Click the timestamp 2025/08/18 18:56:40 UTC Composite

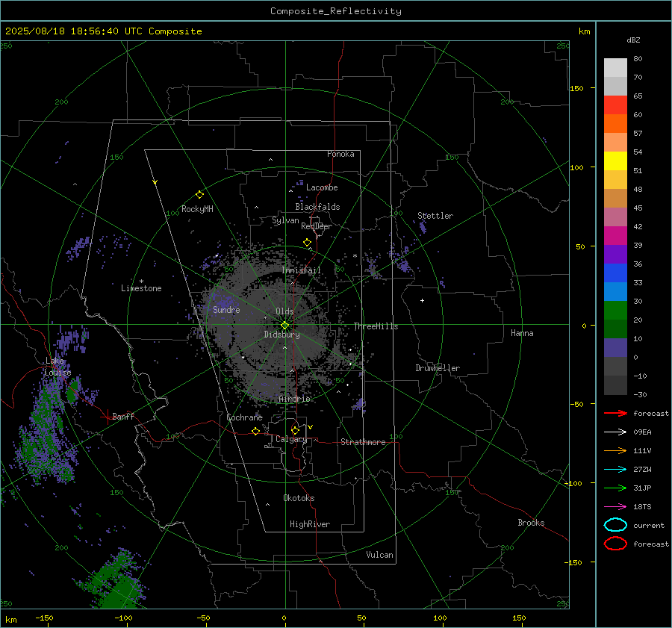[x=103, y=31]
